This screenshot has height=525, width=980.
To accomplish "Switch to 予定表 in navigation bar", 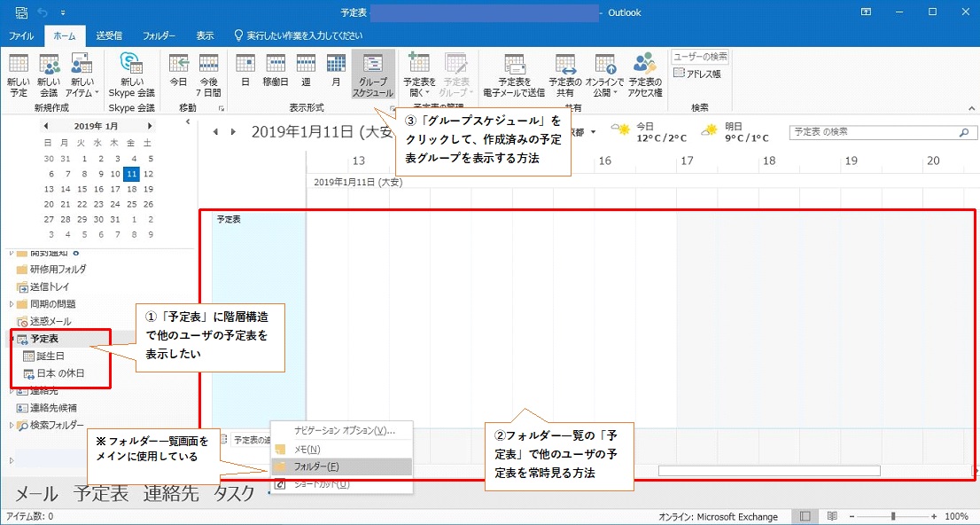I will click(x=101, y=494).
